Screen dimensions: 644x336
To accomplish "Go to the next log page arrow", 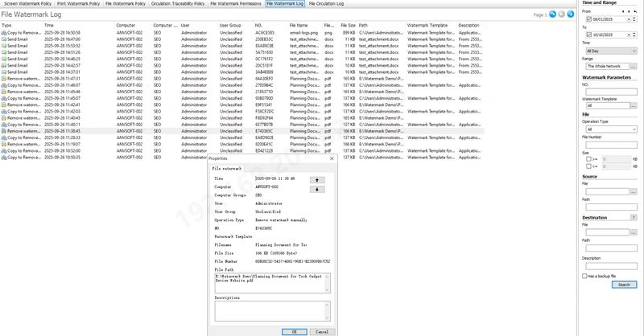I will tap(571, 14).
